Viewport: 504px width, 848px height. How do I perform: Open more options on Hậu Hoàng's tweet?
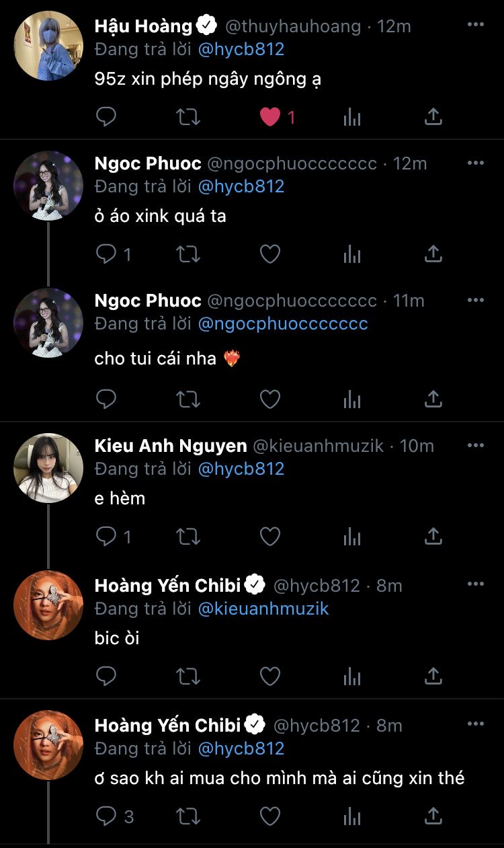coord(475,25)
